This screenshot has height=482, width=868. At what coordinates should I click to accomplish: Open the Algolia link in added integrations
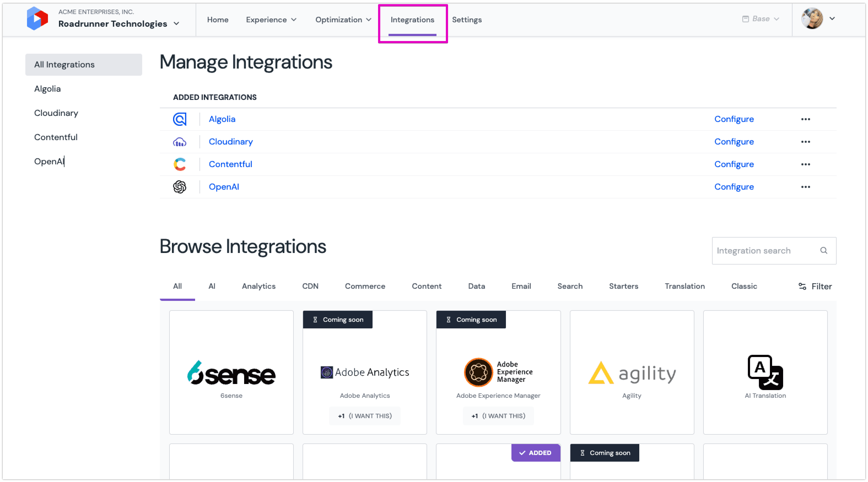pyautogui.click(x=222, y=119)
